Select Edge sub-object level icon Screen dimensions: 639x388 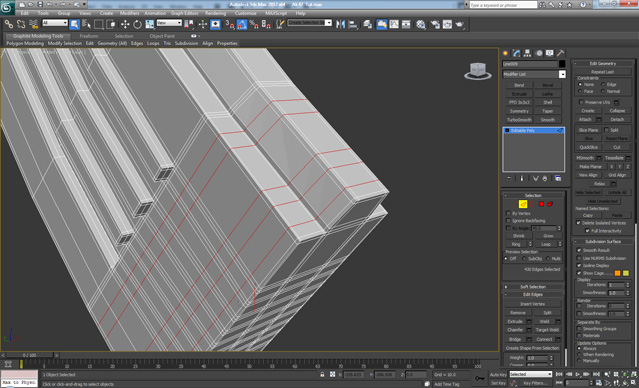pos(523,204)
